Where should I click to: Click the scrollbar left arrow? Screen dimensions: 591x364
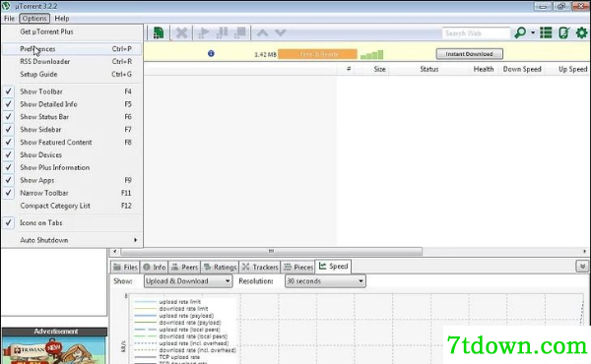coord(114,251)
